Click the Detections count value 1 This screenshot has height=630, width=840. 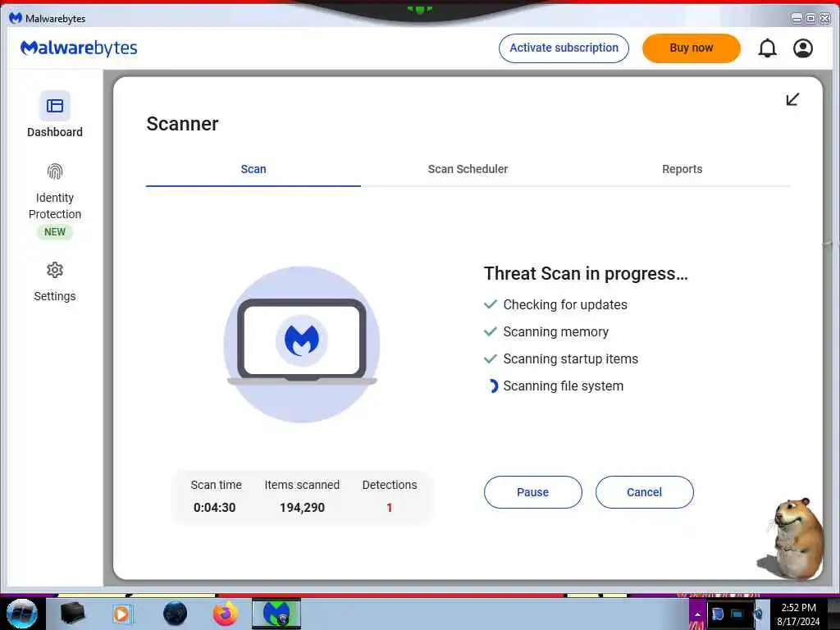click(390, 508)
